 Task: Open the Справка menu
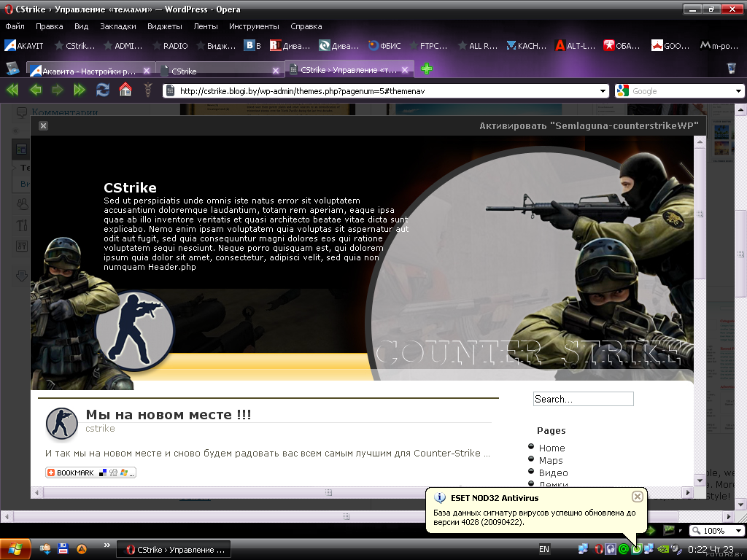point(306,26)
